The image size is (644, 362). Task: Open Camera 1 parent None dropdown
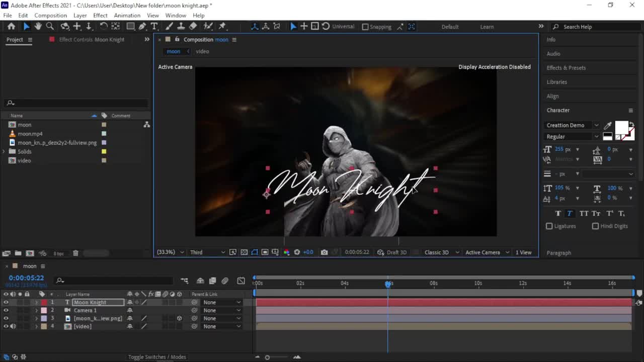click(x=222, y=310)
